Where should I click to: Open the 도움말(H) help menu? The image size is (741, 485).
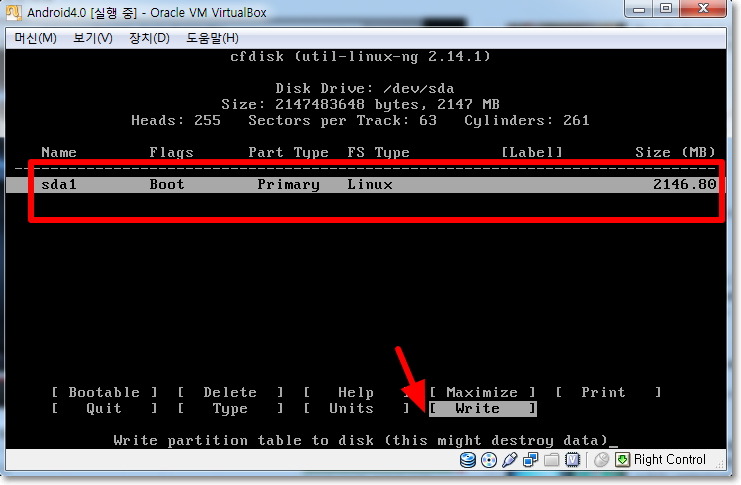click(x=212, y=38)
